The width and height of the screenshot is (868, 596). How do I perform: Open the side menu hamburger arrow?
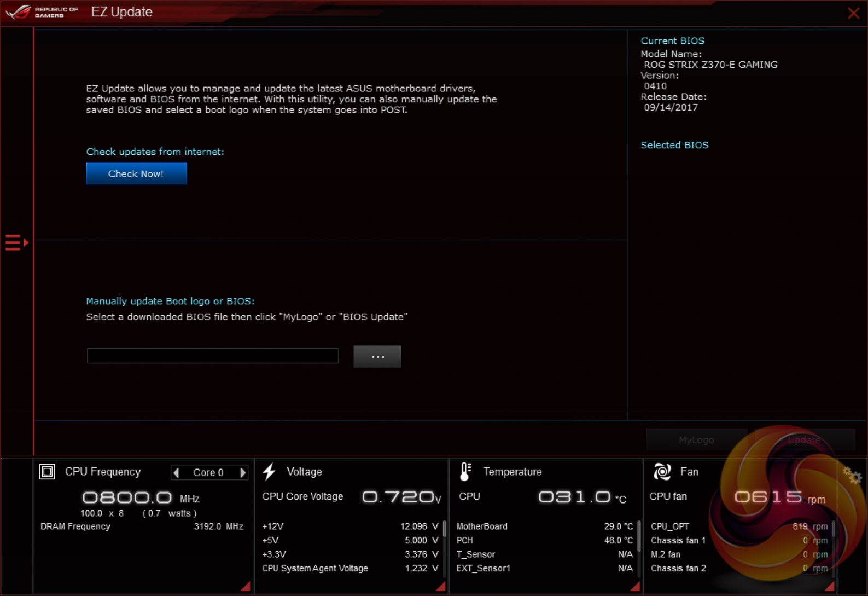pos(16,242)
